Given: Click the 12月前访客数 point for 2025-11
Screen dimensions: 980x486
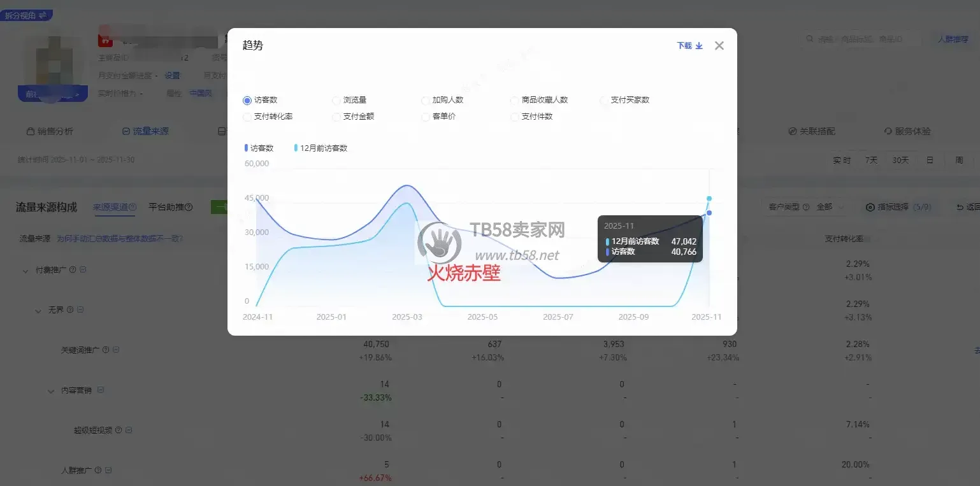Looking at the screenshot, I should tap(709, 199).
